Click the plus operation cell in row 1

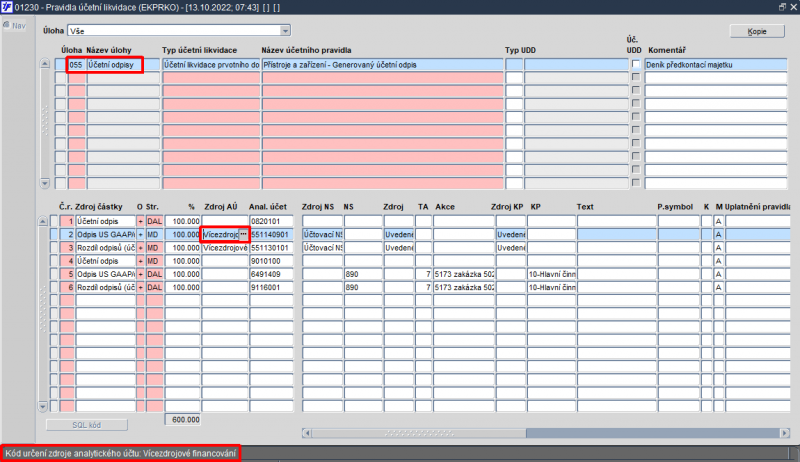(x=140, y=221)
